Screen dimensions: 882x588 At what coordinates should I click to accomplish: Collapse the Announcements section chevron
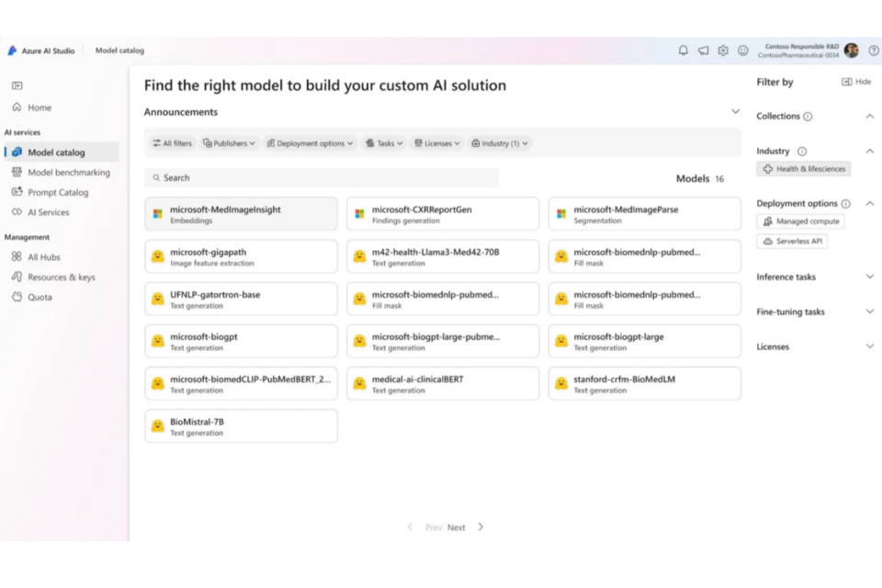[735, 112]
